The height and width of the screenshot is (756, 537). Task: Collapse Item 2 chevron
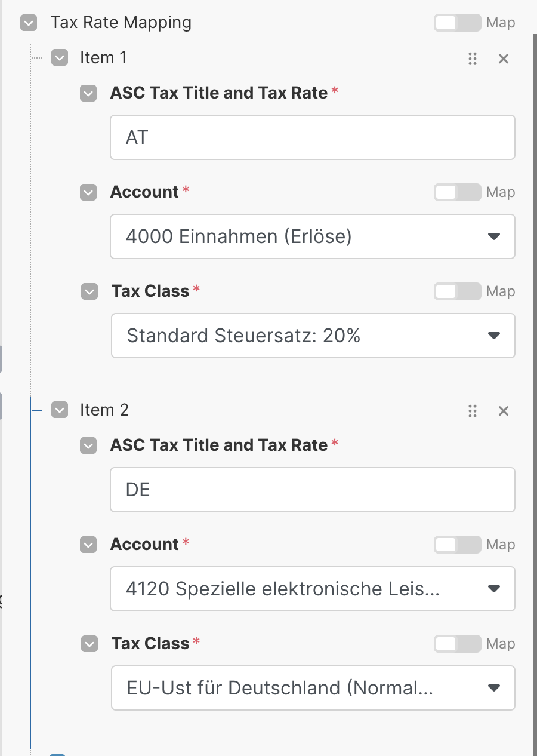click(60, 410)
